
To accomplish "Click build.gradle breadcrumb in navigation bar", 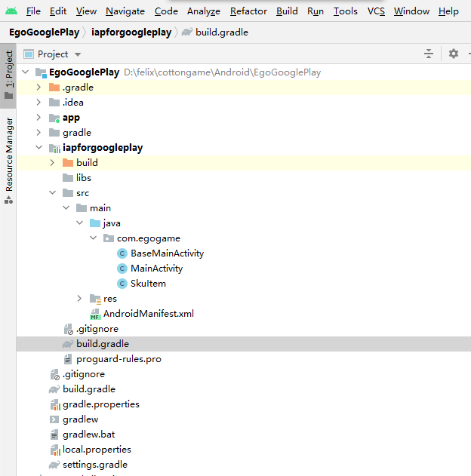I will point(214,32).
